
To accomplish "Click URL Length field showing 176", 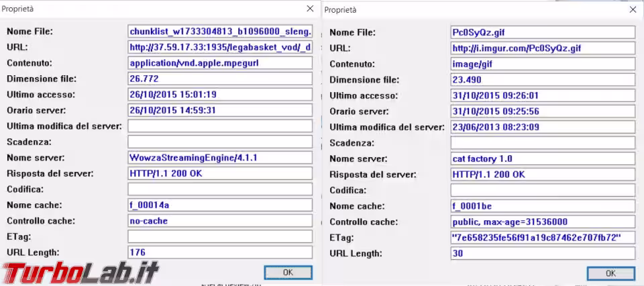I will tap(220, 252).
